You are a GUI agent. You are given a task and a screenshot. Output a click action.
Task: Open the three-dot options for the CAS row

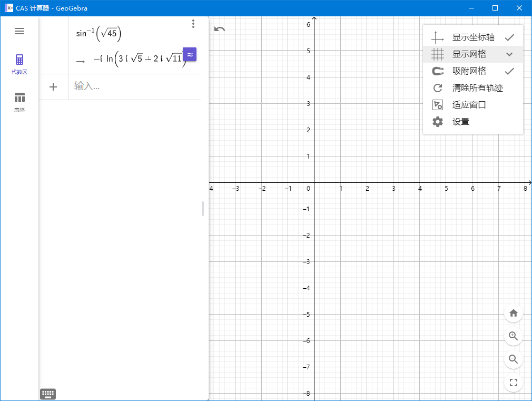click(x=193, y=24)
